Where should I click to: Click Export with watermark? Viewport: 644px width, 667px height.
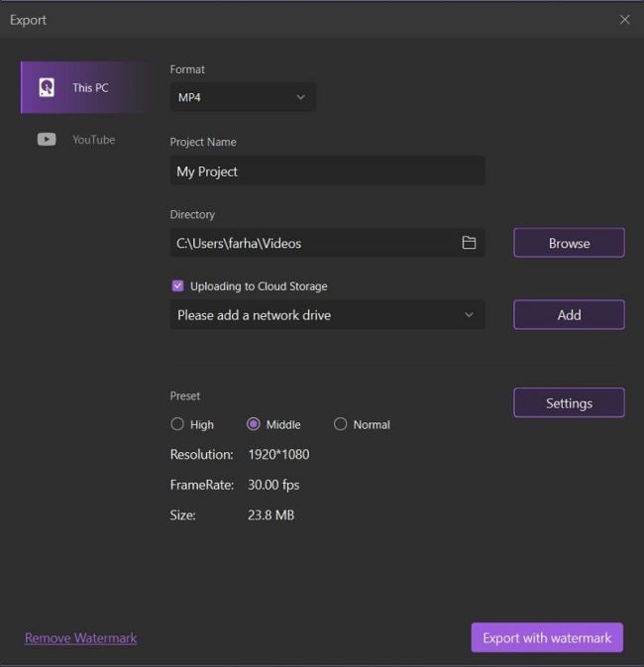[547, 638]
